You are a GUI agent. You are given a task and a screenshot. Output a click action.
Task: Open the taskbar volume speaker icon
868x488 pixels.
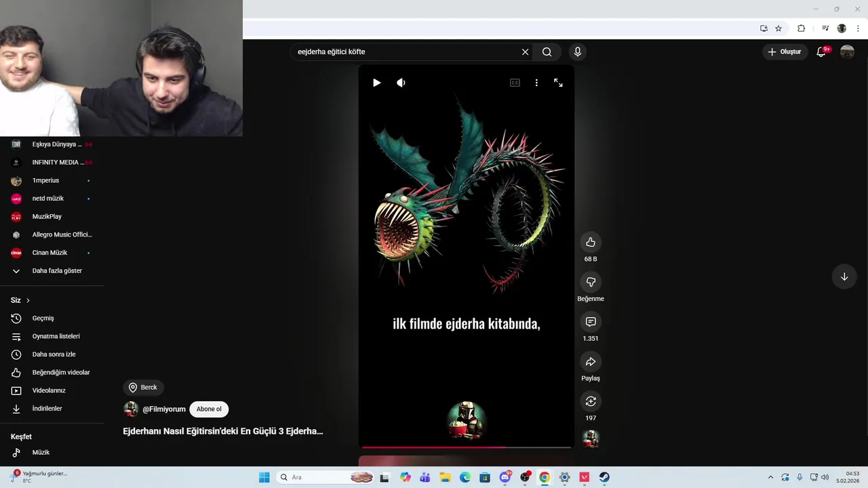[x=825, y=477]
